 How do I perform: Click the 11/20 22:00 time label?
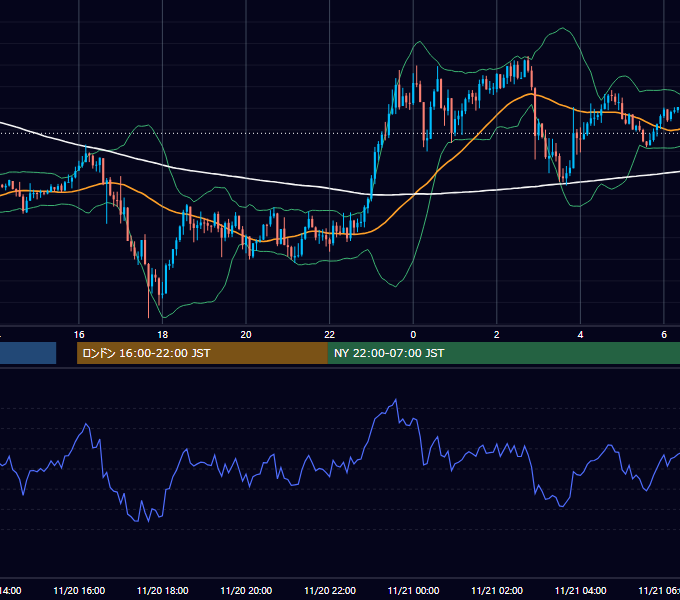330,590
